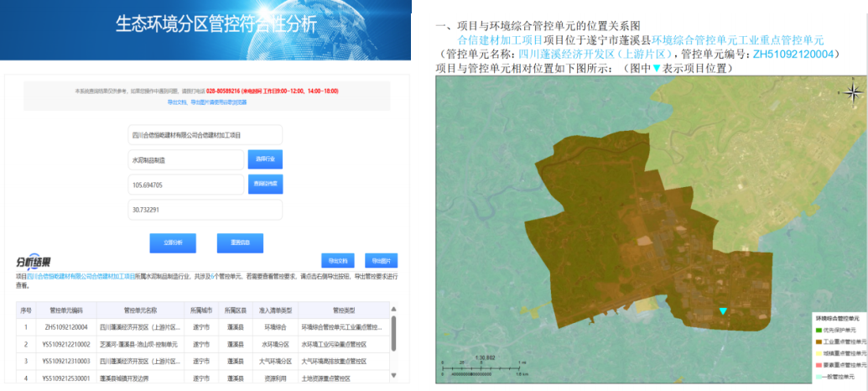Select table row YS5109212210002

coord(201,344)
